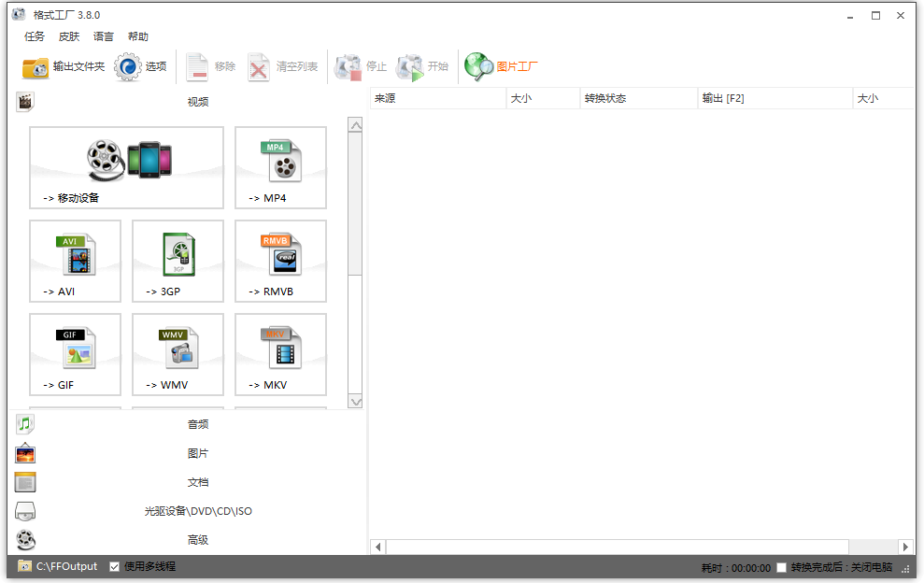The width and height of the screenshot is (924, 583).
Task: Expand the Optical drive DVD\CD\ISO section
Action: coord(197,511)
